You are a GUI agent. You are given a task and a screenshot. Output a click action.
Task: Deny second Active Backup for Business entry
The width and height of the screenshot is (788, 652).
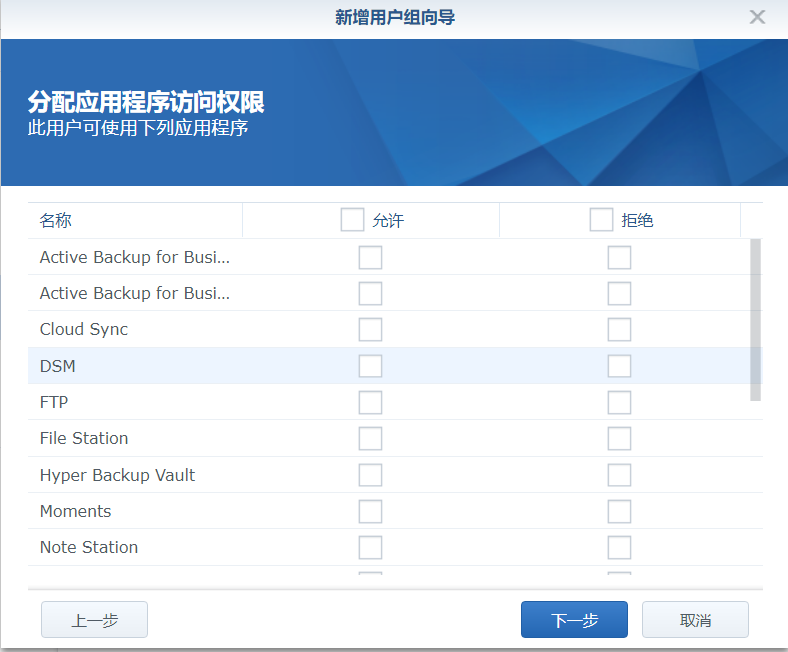pos(619,294)
